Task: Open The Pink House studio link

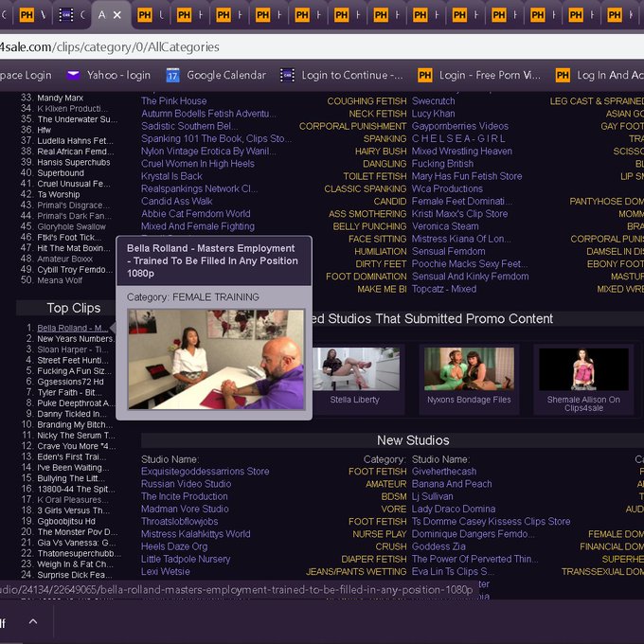Action: coord(173,101)
